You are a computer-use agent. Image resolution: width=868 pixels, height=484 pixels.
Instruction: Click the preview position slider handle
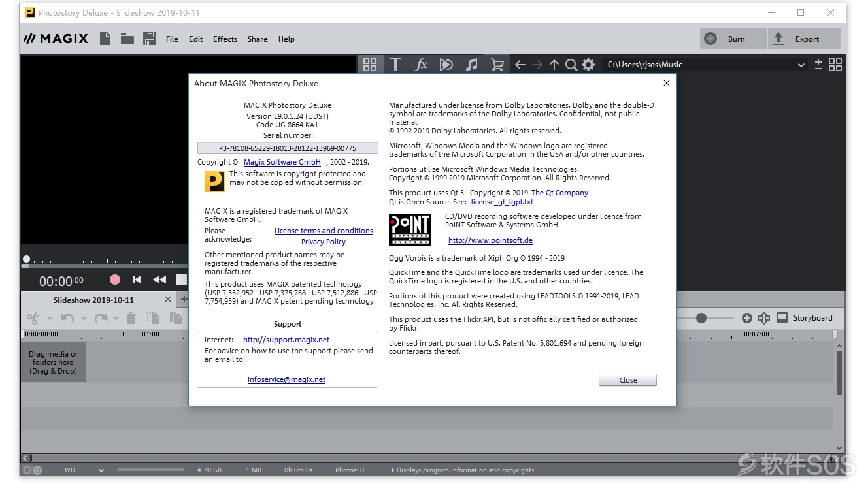coord(26,259)
